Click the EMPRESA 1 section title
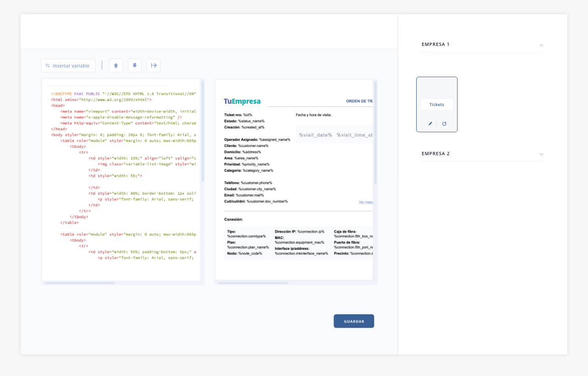This screenshot has width=588, height=376. [435, 45]
